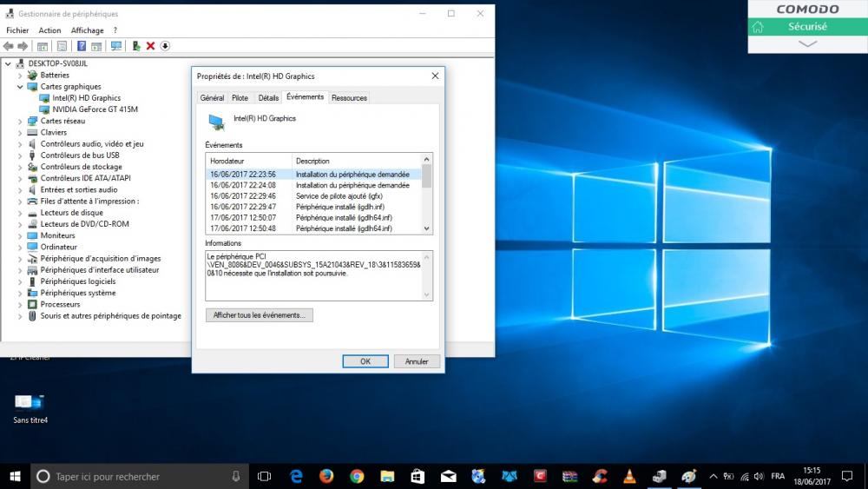Open Firefox from the taskbar
Viewport: 868px width, 489px height.
click(326, 476)
